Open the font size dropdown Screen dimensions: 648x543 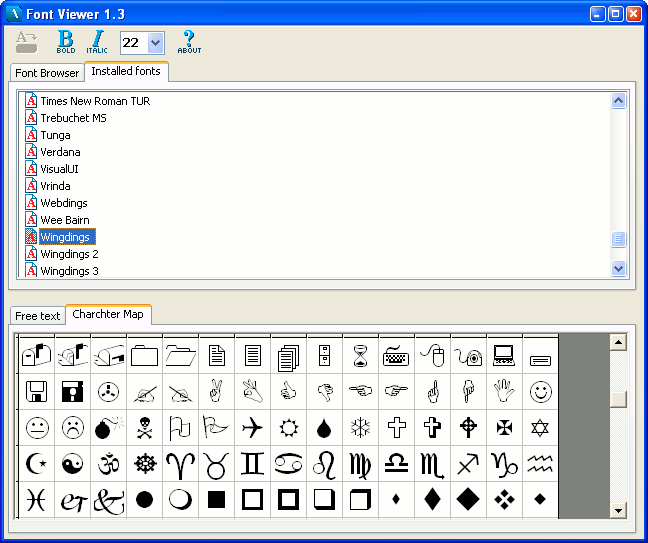[x=155, y=43]
